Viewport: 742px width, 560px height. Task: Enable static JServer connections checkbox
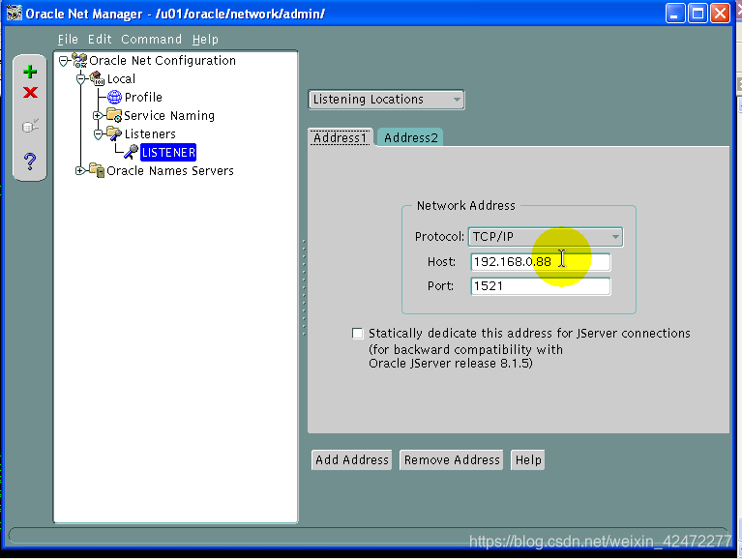(358, 334)
